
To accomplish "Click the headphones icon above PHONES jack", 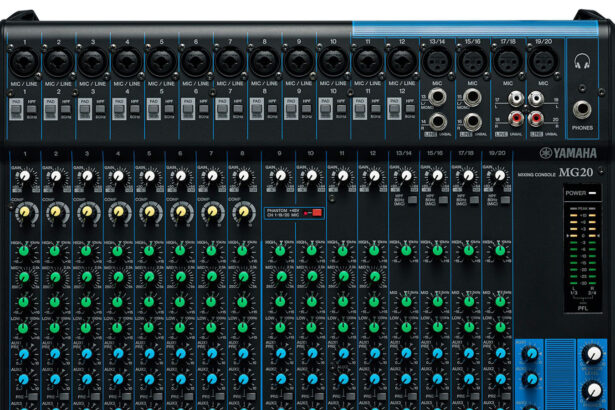I will click(x=582, y=62).
